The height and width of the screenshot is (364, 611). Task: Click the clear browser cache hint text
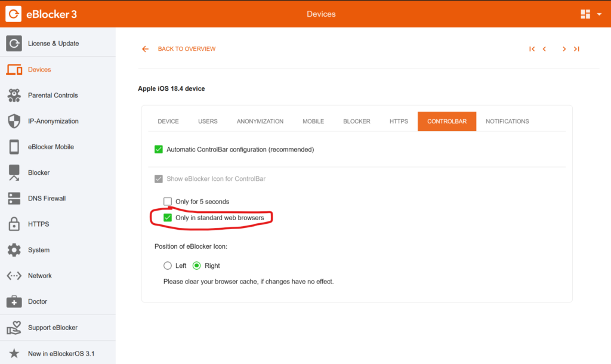coord(249,282)
